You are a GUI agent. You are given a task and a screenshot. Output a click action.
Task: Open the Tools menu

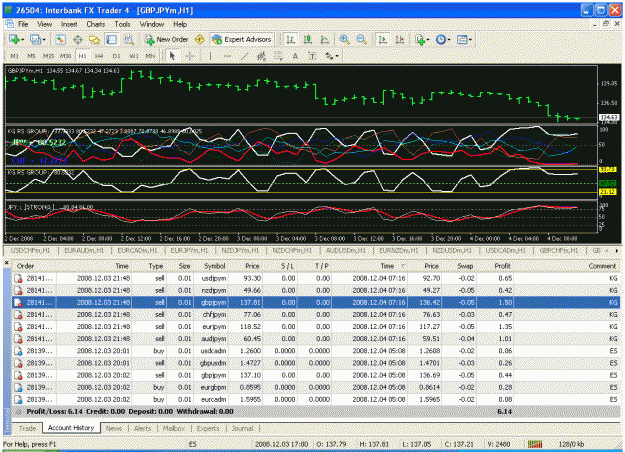click(x=122, y=24)
